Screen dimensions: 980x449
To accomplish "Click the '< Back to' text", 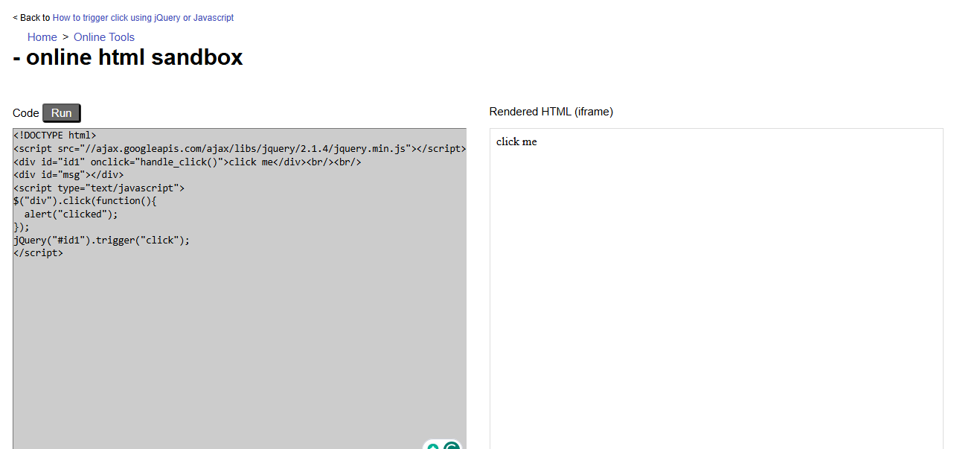I will coord(32,18).
